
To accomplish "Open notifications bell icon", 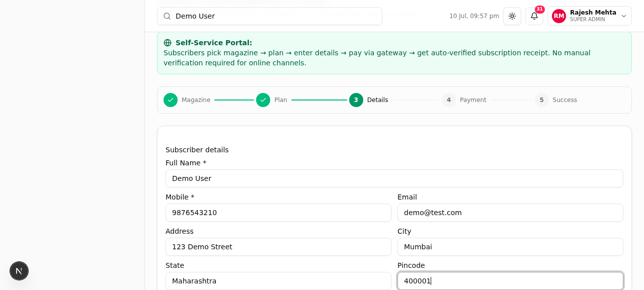I will [534, 16].
